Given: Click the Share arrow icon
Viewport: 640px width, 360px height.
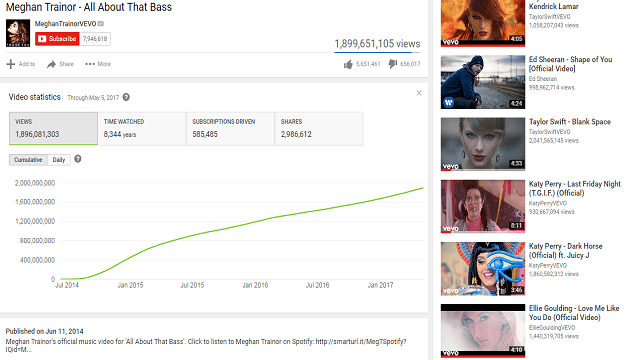Looking at the screenshot, I should [x=51, y=64].
